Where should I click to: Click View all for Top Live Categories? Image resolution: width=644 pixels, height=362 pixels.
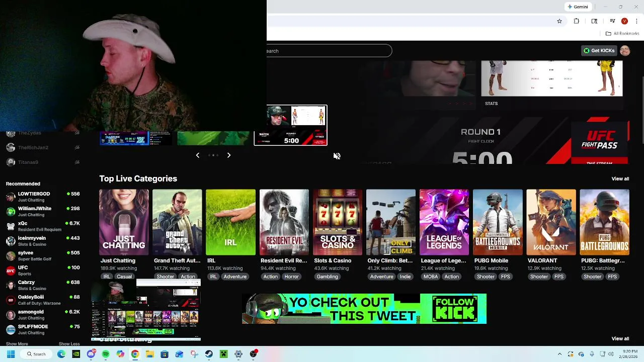pos(620,179)
